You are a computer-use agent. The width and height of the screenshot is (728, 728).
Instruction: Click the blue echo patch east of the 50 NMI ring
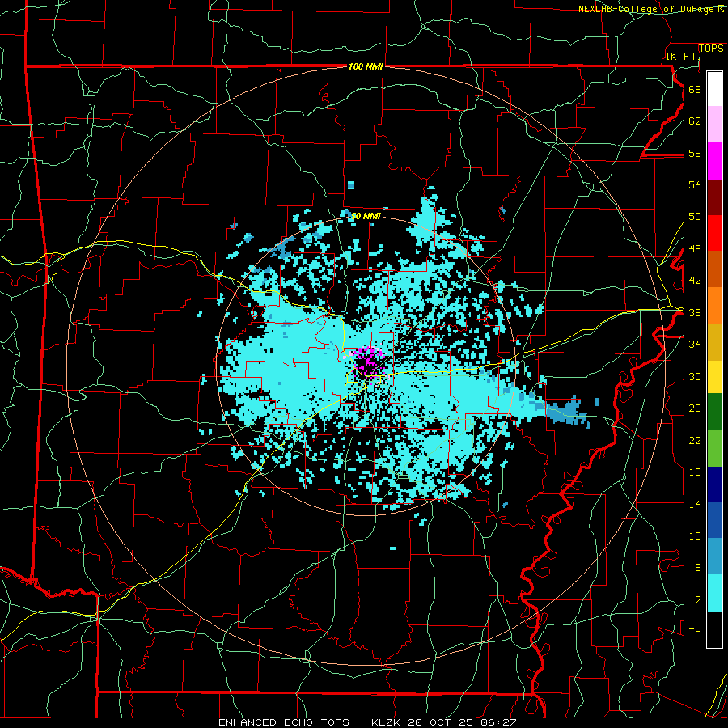tap(565, 411)
